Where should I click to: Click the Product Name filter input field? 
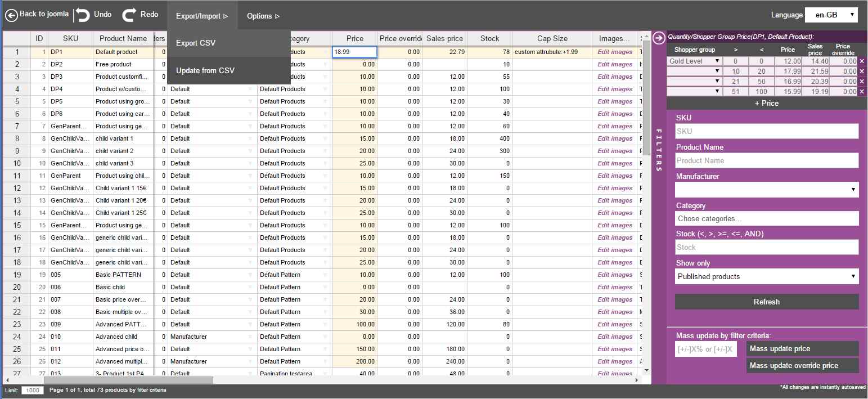point(766,160)
